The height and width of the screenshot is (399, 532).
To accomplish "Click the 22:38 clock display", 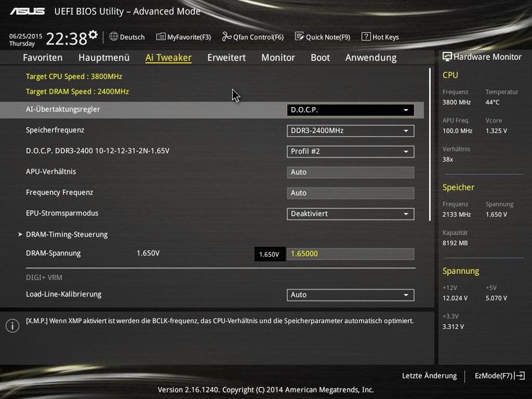I will [x=66, y=39].
